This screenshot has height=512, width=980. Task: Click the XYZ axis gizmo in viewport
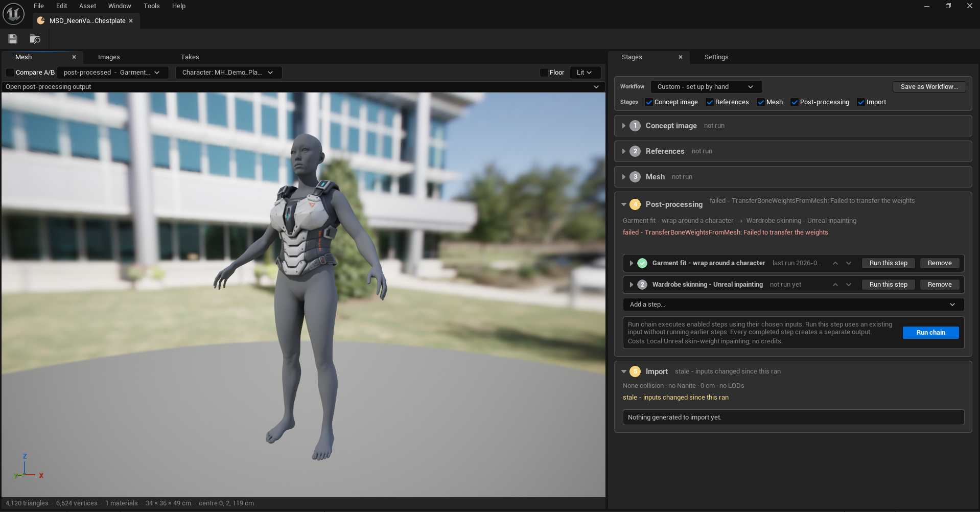pyautogui.click(x=29, y=467)
